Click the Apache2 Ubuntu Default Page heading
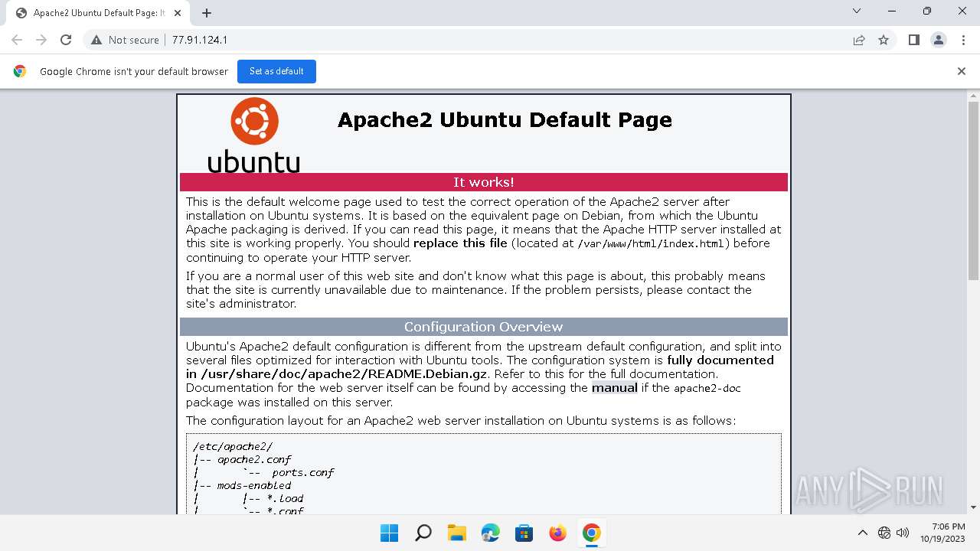 tap(505, 119)
